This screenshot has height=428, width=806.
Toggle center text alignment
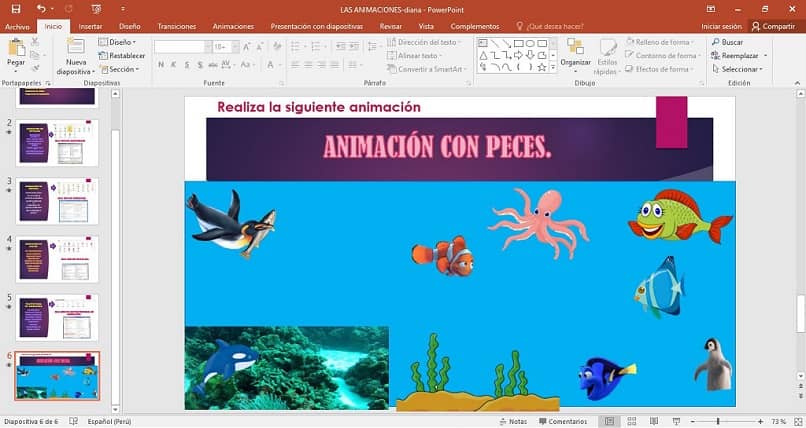[x=308, y=65]
